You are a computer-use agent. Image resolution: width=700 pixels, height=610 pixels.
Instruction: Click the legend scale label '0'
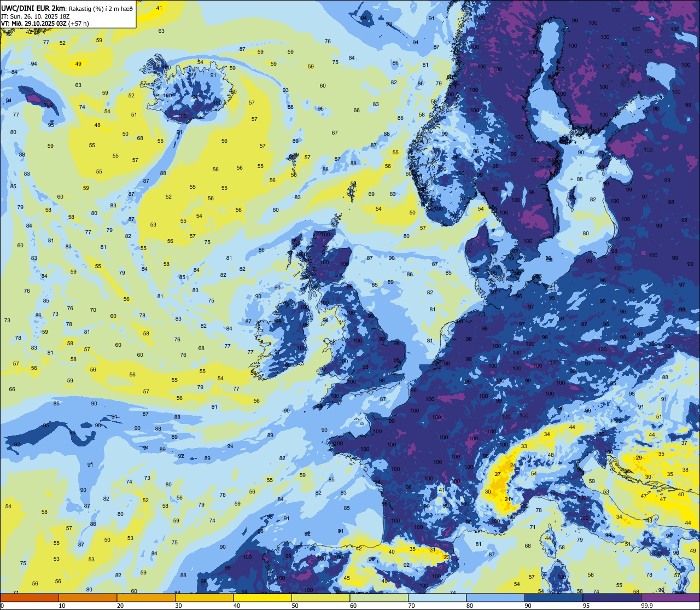click(2, 606)
